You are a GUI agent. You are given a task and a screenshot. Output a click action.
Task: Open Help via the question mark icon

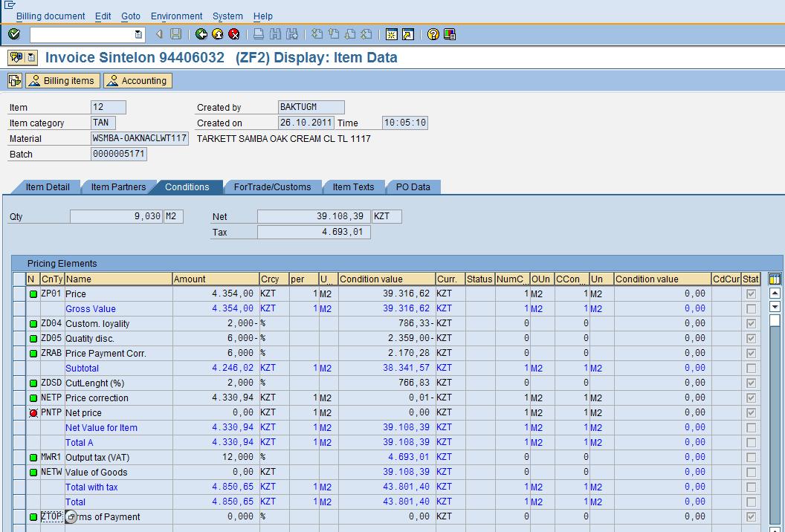433,34
